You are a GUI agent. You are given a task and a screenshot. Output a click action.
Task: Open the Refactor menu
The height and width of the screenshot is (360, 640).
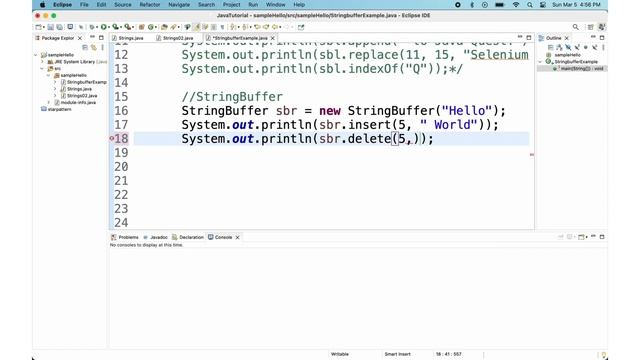[x=150, y=4]
